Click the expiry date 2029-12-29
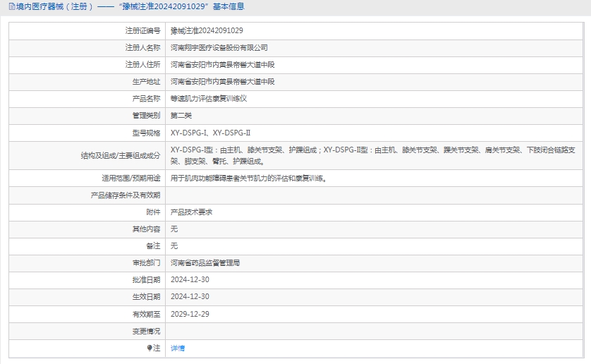The image size is (591, 364). click(190, 314)
